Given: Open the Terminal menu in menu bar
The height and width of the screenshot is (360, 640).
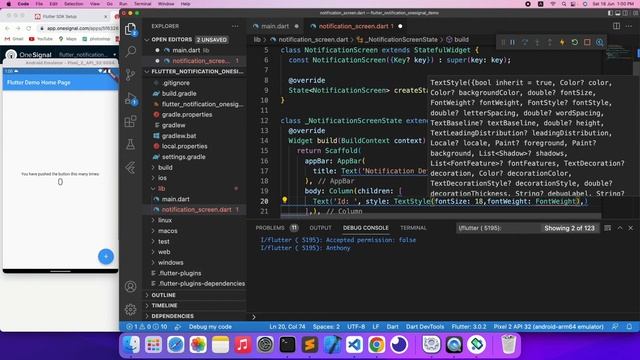Looking at the screenshot, I should point(142,4).
